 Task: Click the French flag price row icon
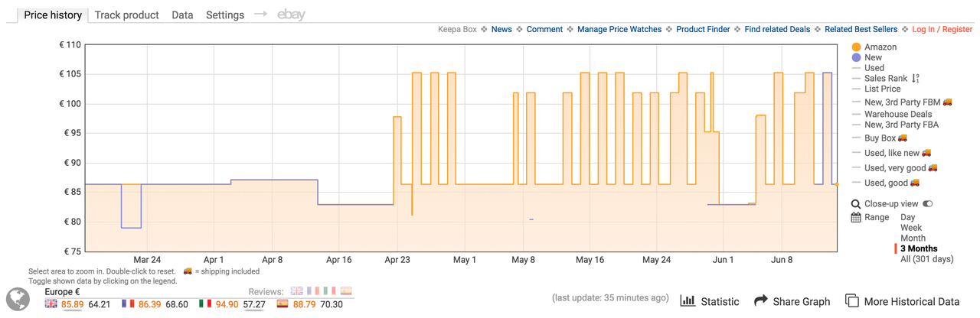[128, 303]
